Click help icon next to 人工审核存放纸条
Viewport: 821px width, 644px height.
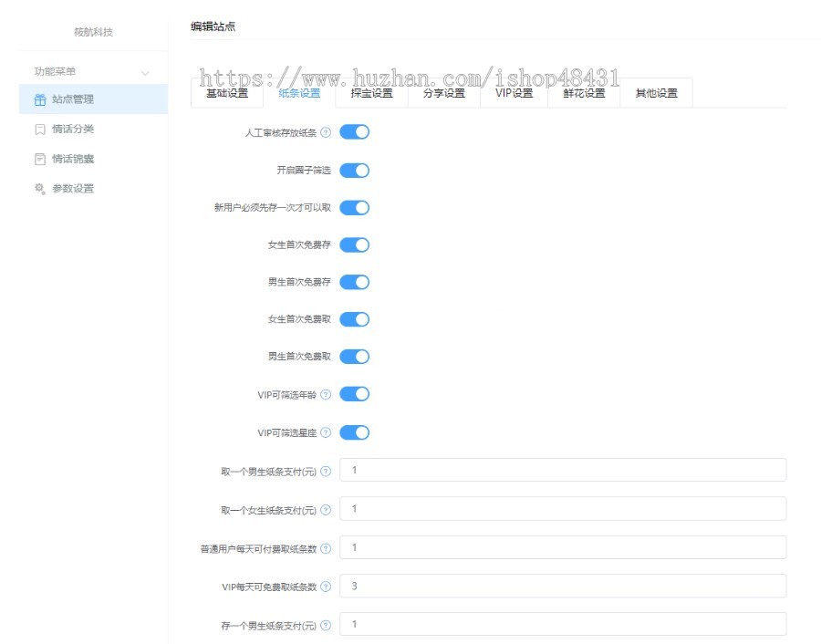click(x=326, y=132)
